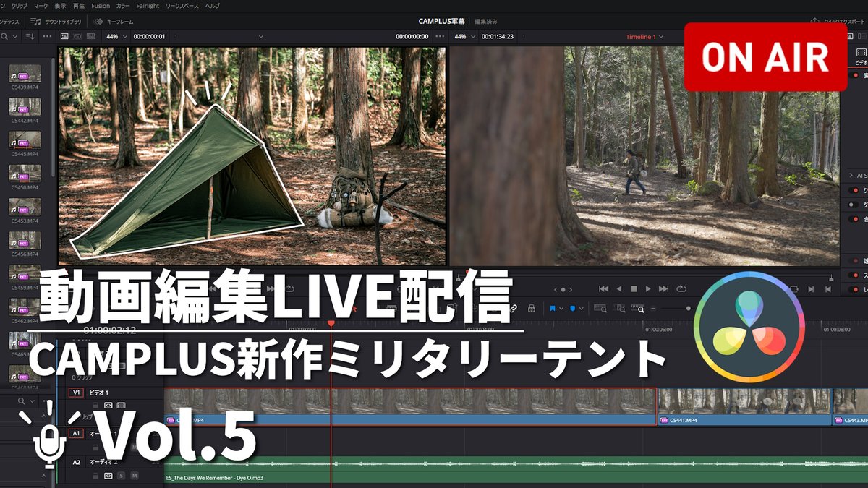This screenshot has height=488, width=868.
Task: Toggle auto select on ビデオ 1 track
Action: pos(109,406)
